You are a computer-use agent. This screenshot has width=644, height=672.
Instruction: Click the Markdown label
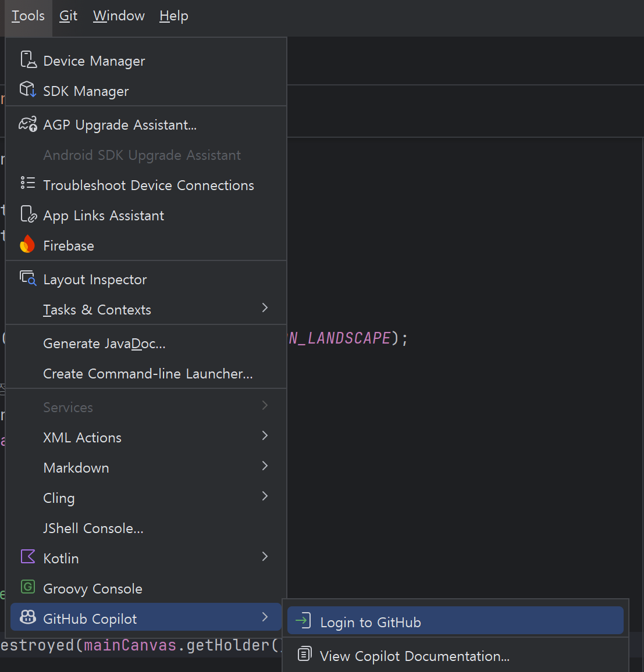76,467
